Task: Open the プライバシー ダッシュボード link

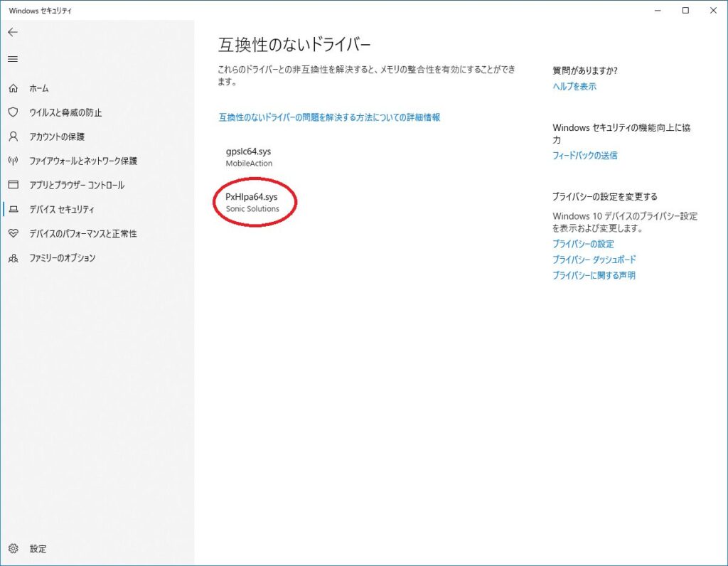Action: click(594, 260)
